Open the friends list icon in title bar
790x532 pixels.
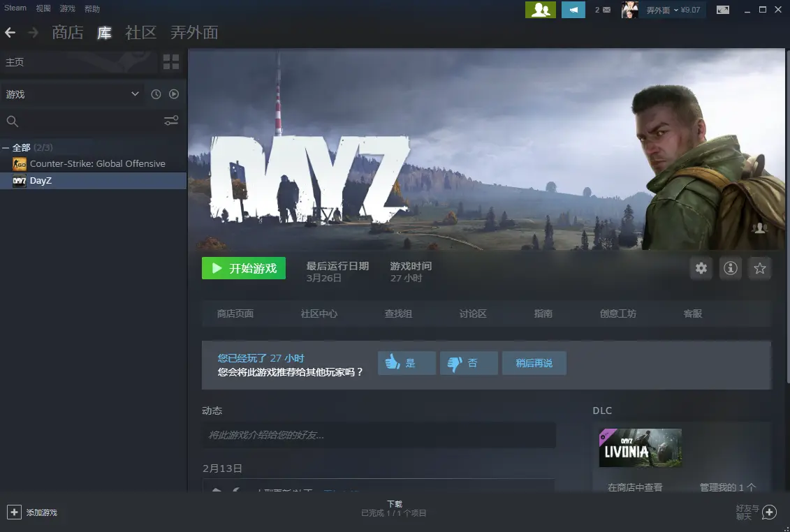tap(540, 10)
